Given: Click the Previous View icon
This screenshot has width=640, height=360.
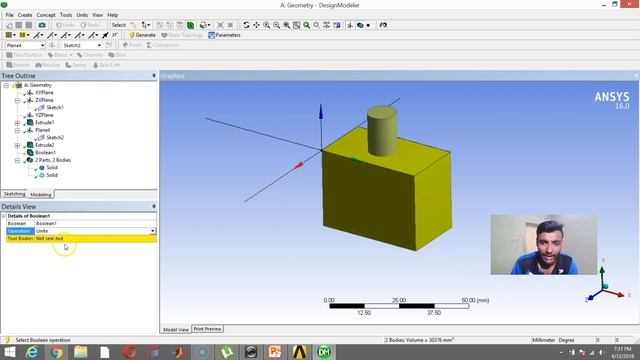Looking at the screenshot, I should coord(316,25).
